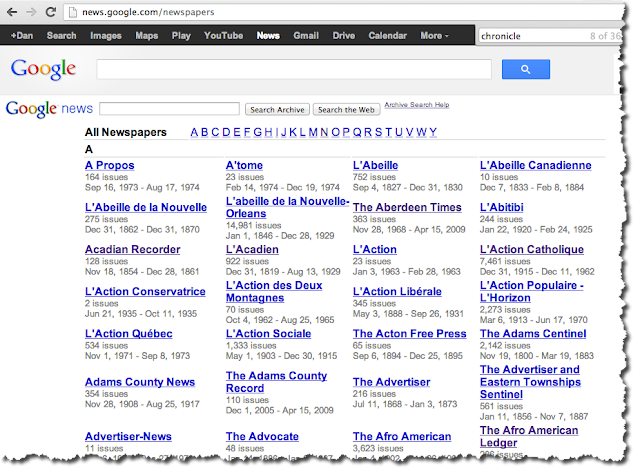Click the Search Archive button
The width and height of the screenshot is (640, 468).
[277, 110]
